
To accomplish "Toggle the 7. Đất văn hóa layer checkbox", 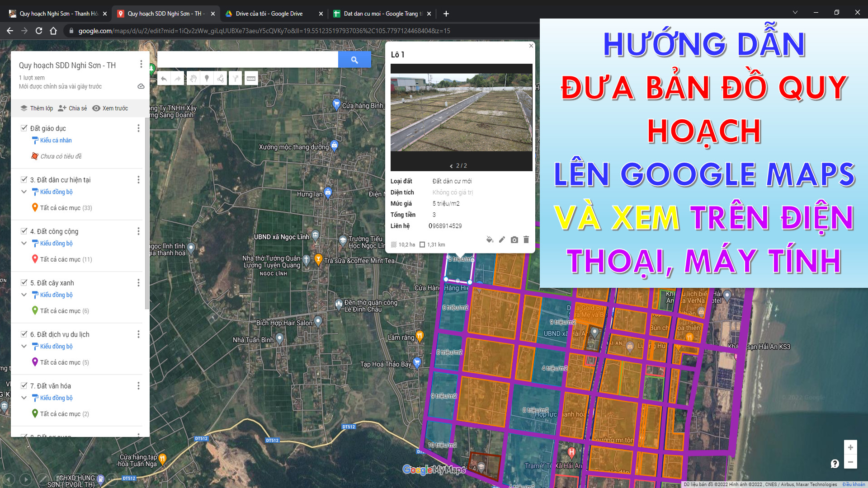I will click(24, 385).
